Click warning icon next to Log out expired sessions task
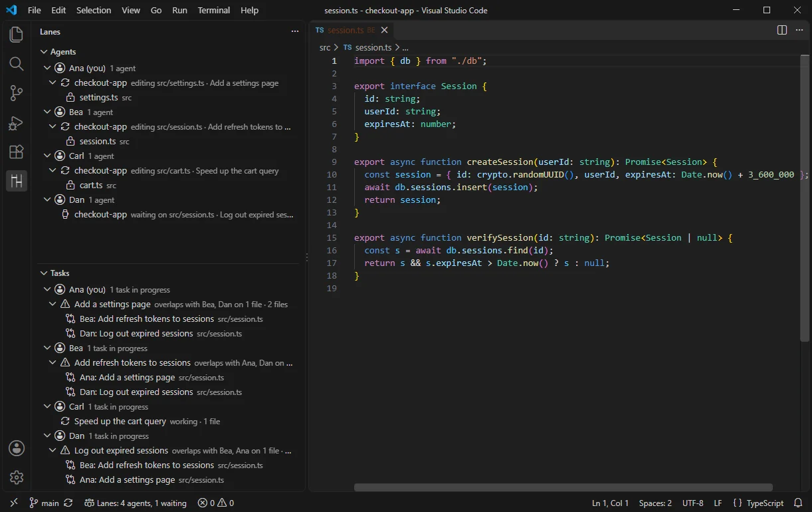This screenshot has height=512, width=812. [65, 450]
